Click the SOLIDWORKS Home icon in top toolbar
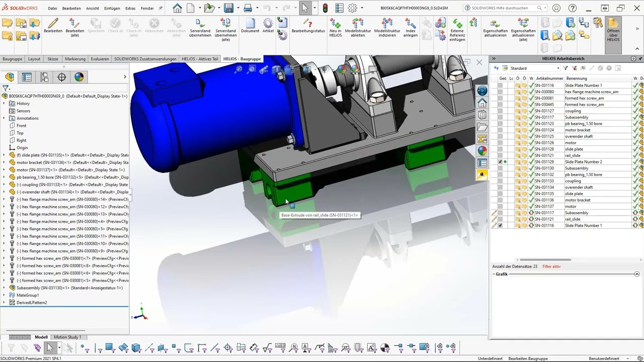This screenshot has width=644, height=362. pyautogui.click(x=177, y=8)
